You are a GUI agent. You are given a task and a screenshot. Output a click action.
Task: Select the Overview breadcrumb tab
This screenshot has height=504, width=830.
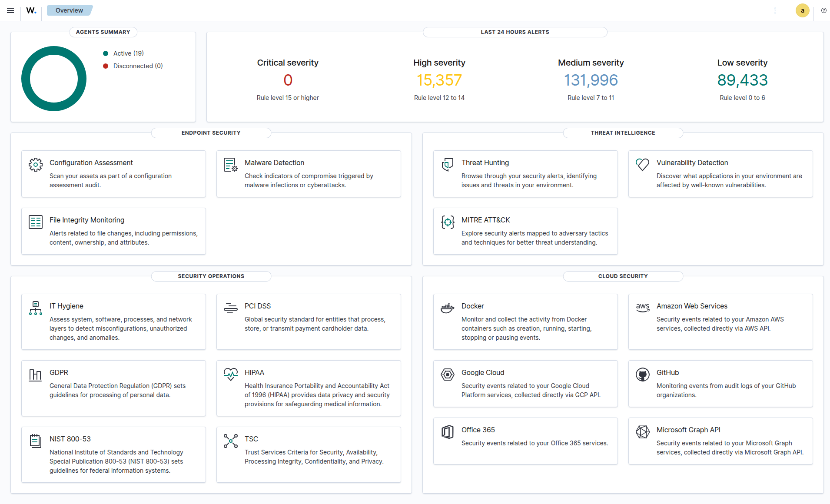(x=69, y=10)
